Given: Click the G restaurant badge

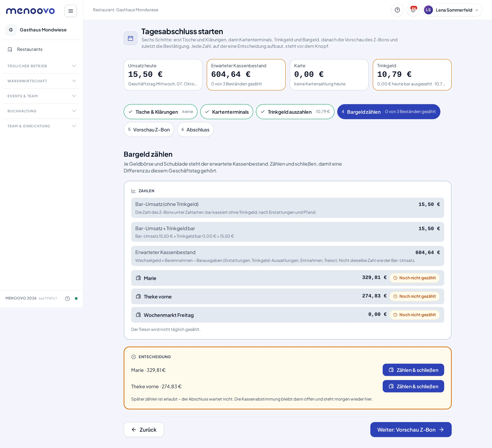Looking at the screenshot, I should 11,30.
